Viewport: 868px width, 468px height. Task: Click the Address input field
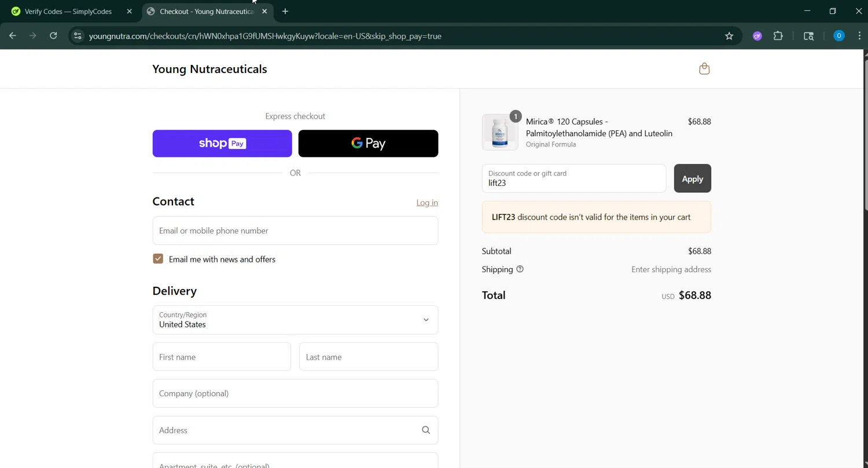(295, 430)
